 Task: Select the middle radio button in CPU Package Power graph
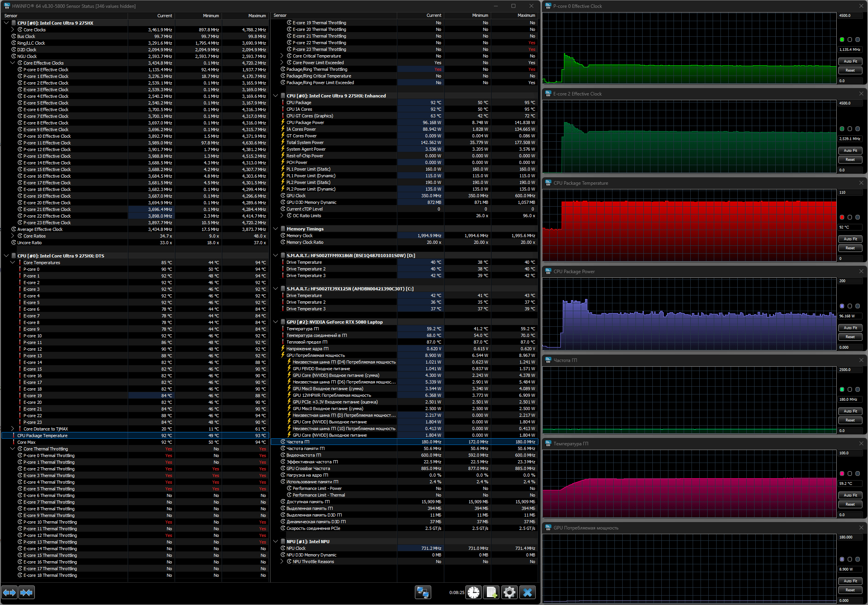click(x=850, y=306)
